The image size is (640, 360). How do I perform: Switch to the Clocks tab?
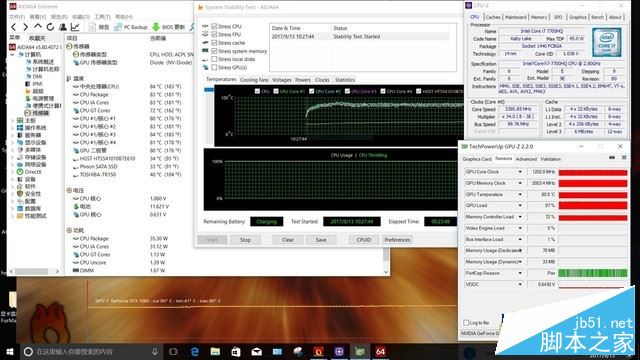click(x=322, y=80)
